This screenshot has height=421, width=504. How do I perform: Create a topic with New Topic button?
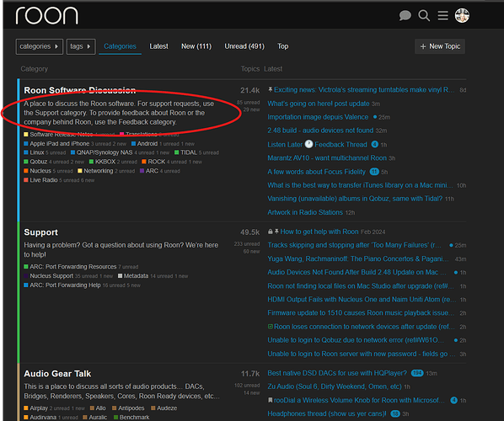pos(440,46)
